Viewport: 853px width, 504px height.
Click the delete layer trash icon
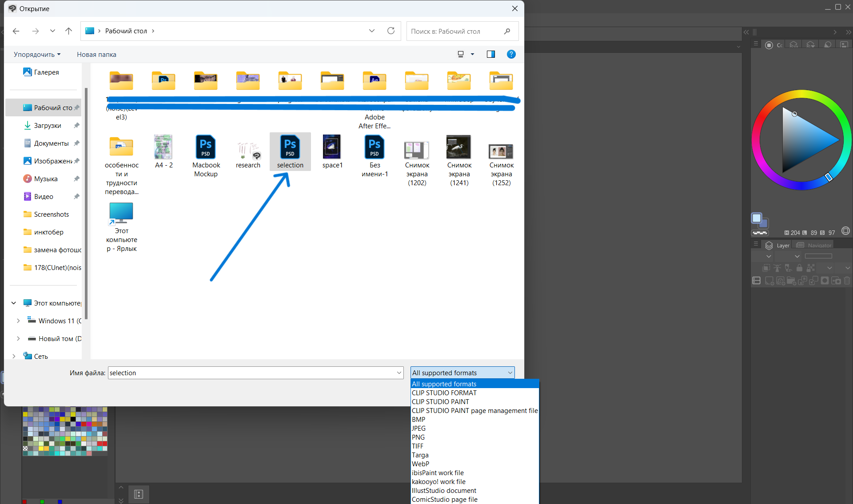pos(847,281)
